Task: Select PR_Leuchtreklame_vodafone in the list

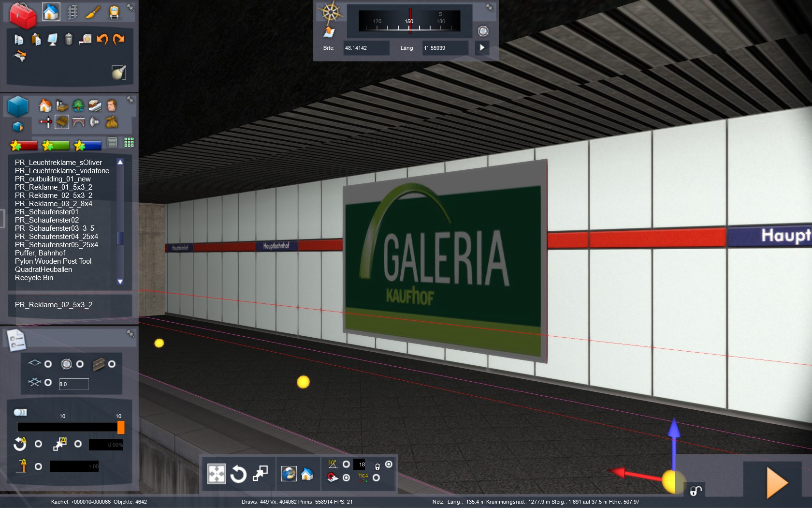Action: 62,171
